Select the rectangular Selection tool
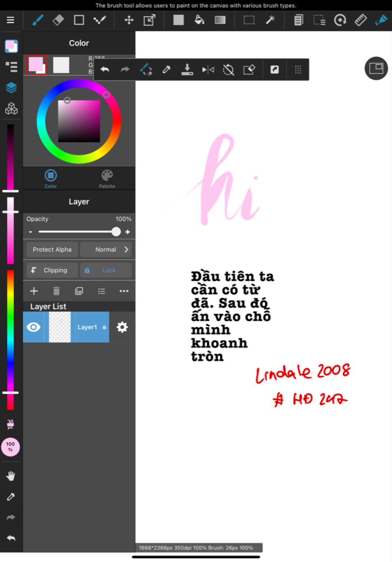Image resolution: width=392 pixels, height=562 pixels. pyautogui.click(x=249, y=20)
